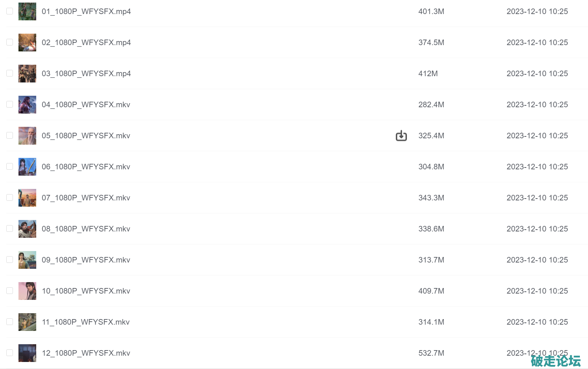Open thumbnail of 01_1080P_WFYSFX.mp4
Screen dimensions: 588x369
[27, 11]
